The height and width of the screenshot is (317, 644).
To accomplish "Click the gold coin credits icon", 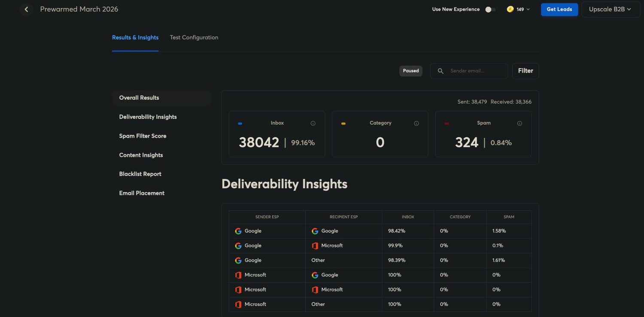I will 510,9.
